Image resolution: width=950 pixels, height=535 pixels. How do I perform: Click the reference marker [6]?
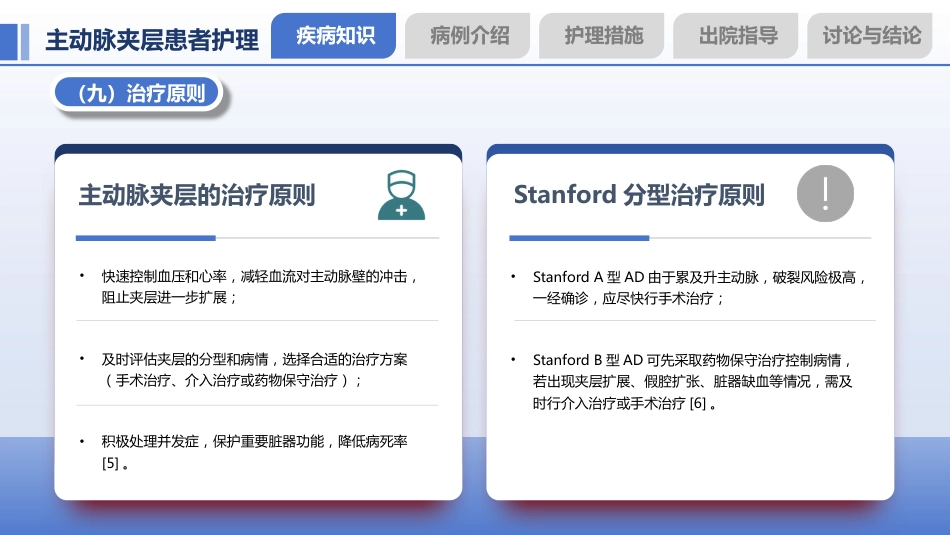tap(698, 404)
